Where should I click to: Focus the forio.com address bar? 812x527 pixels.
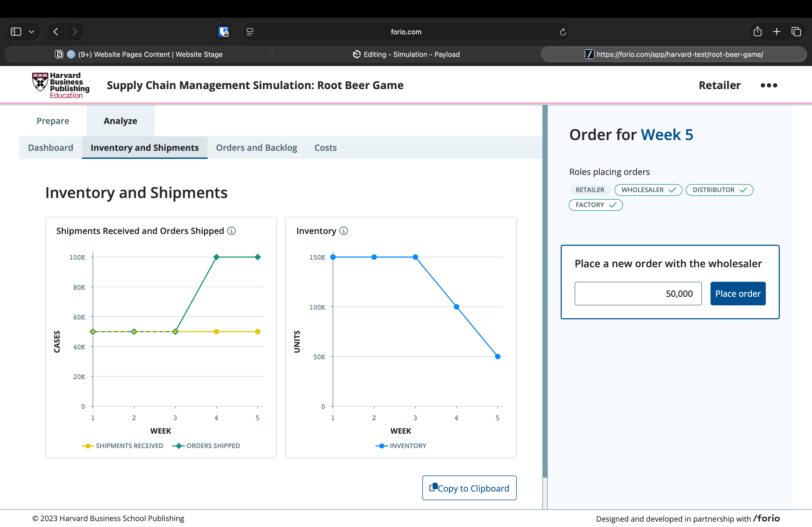tap(406, 32)
